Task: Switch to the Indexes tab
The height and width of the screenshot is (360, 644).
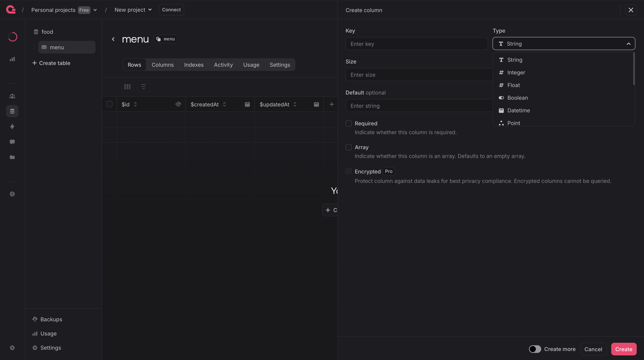Action: 194,64
